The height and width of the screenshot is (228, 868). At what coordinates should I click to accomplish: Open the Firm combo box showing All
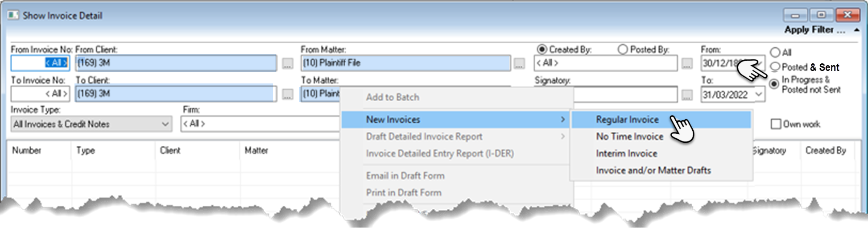coord(260,124)
